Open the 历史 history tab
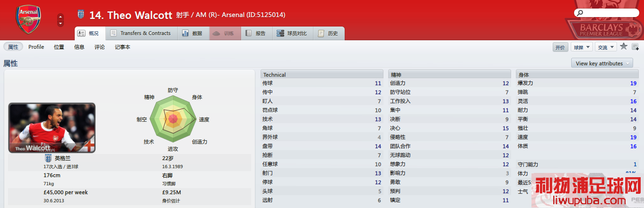 point(329,33)
